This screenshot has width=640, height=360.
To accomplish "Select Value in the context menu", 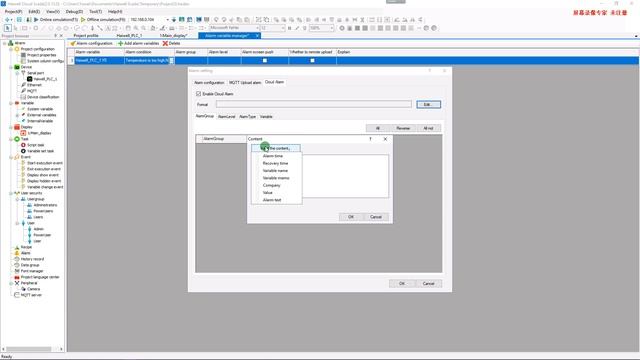I will 267,193.
